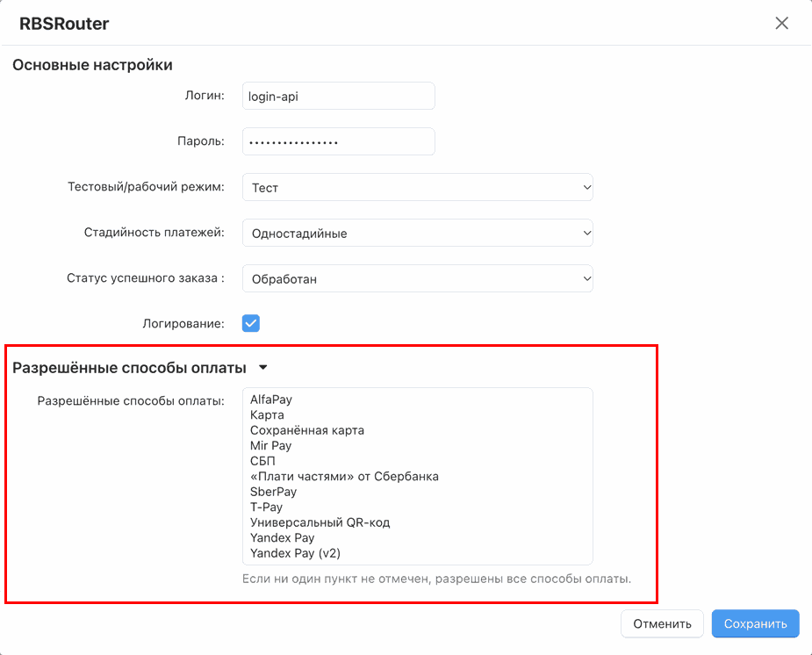
Task: Select Mir Pay option
Action: coord(417,446)
